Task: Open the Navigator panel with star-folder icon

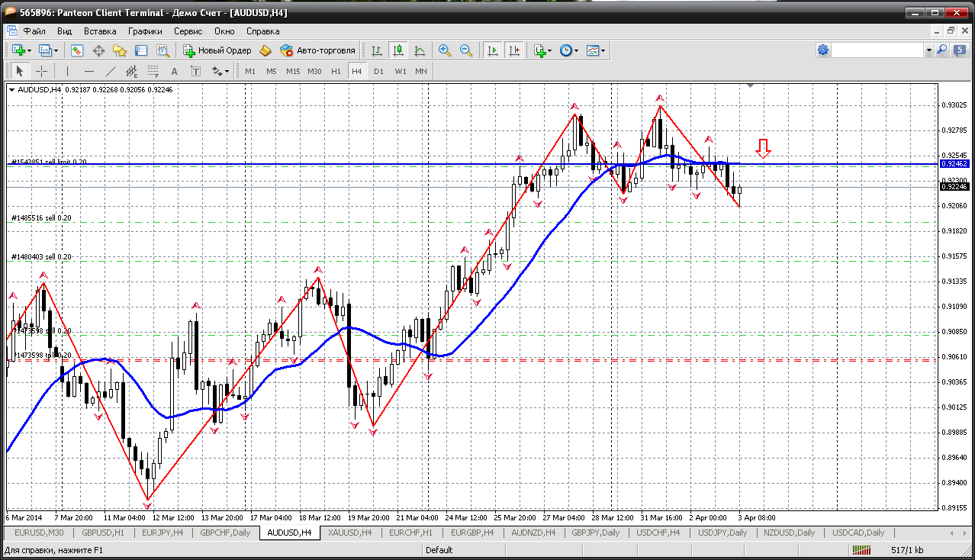Action: coord(120,50)
